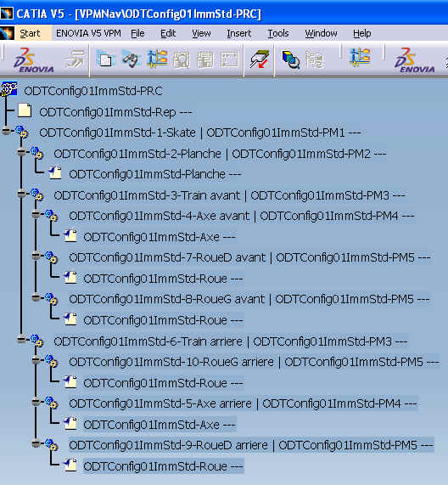Viewport: 448px width, 485px height.
Task: Collapse the 6-Train arriere node
Action: click(x=21, y=340)
